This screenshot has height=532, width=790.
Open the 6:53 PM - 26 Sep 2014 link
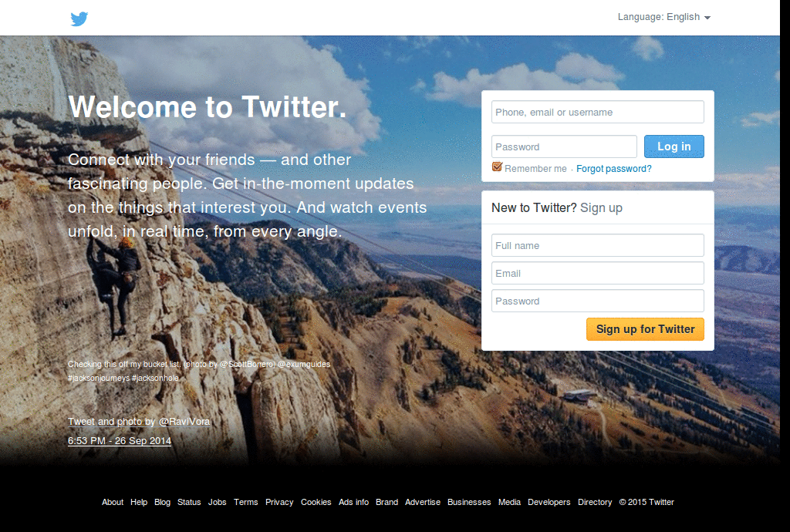(120, 440)
